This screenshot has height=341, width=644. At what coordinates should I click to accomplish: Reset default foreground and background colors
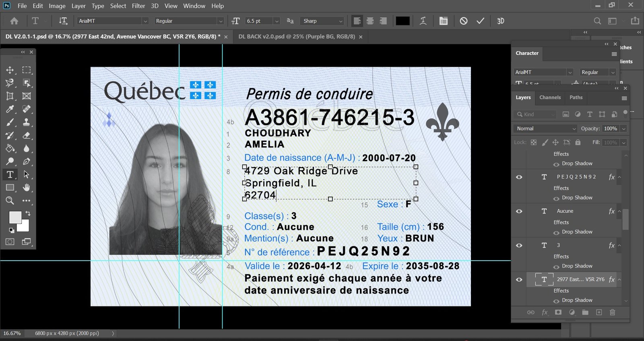12,230
